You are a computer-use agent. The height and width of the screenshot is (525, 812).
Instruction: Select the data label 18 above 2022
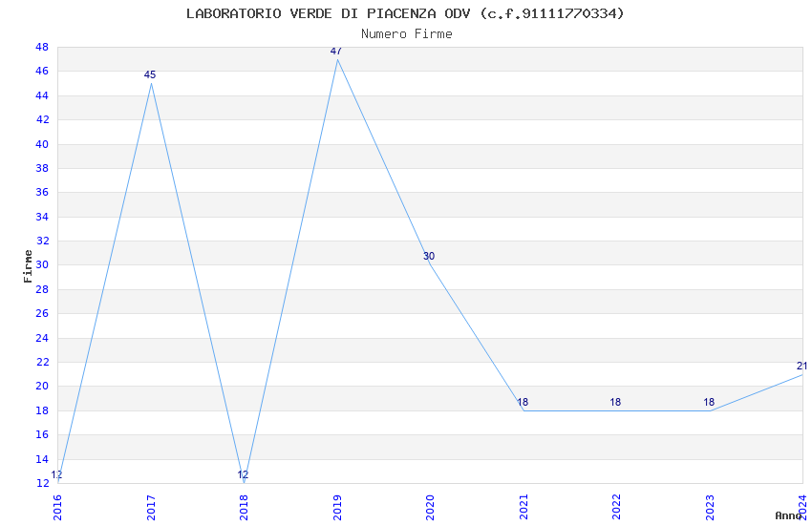615,402
